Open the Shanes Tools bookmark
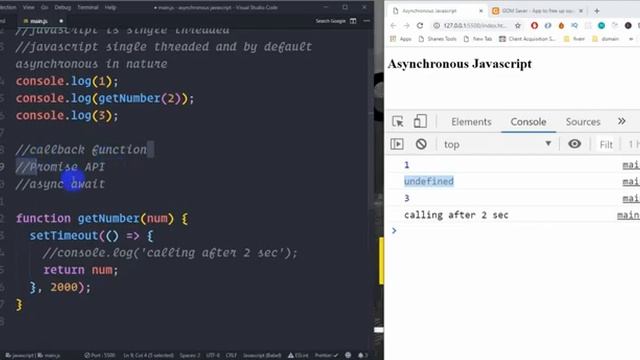Image resolution: width=640 pixels, height=360 pixels. (437, 39)
